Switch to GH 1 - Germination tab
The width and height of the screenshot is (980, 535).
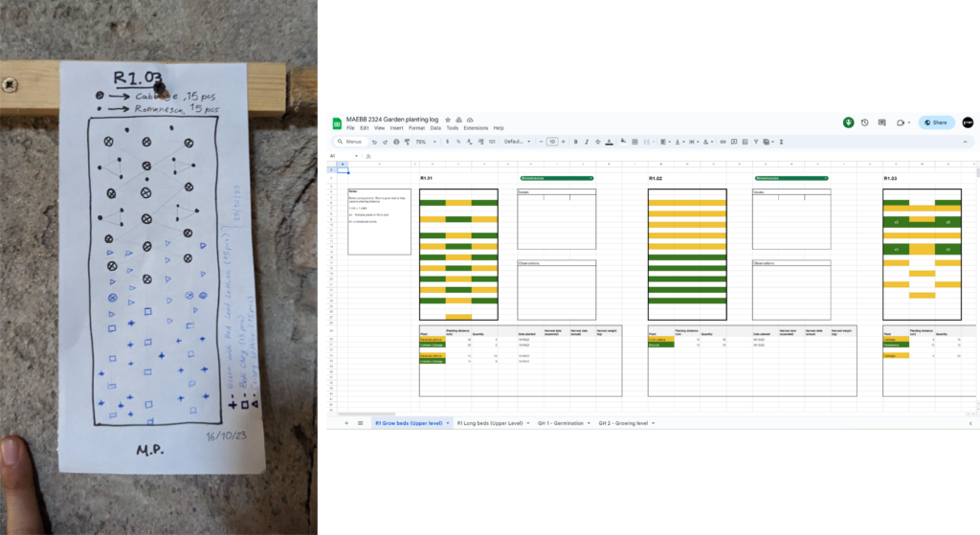558,422
